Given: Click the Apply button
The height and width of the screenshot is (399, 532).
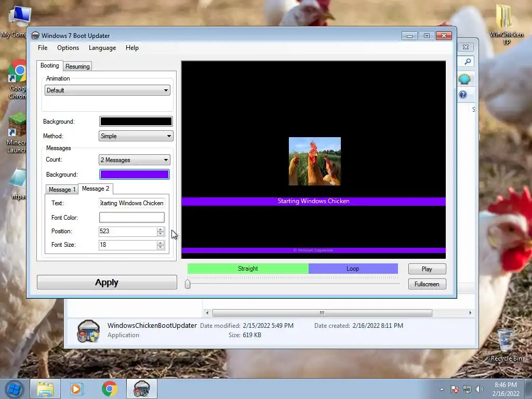Looking at the screenshot, I should (107, 282).
